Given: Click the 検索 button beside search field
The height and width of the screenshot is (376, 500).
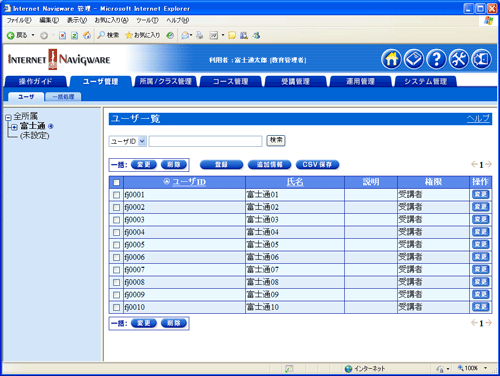Looking at the screenshot, I should click(276, 140).
